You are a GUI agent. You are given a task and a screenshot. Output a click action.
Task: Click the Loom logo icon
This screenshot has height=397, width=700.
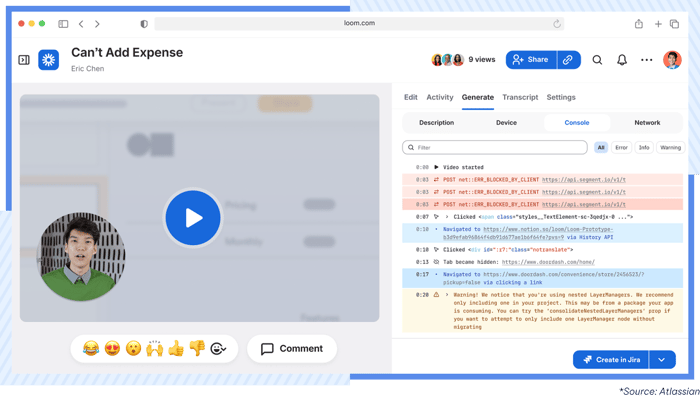pos(49,60)
